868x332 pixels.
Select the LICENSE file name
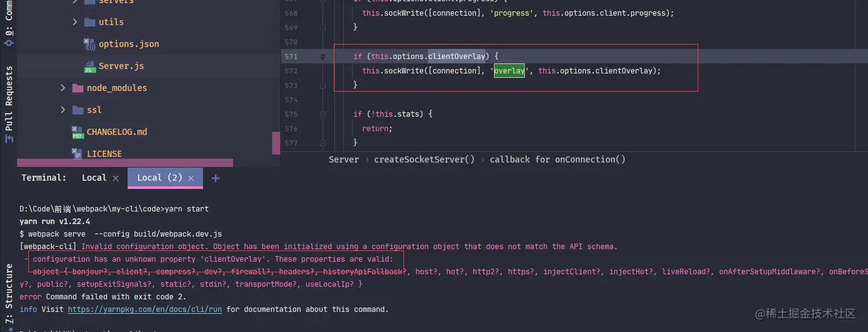[x=104, y=154]
